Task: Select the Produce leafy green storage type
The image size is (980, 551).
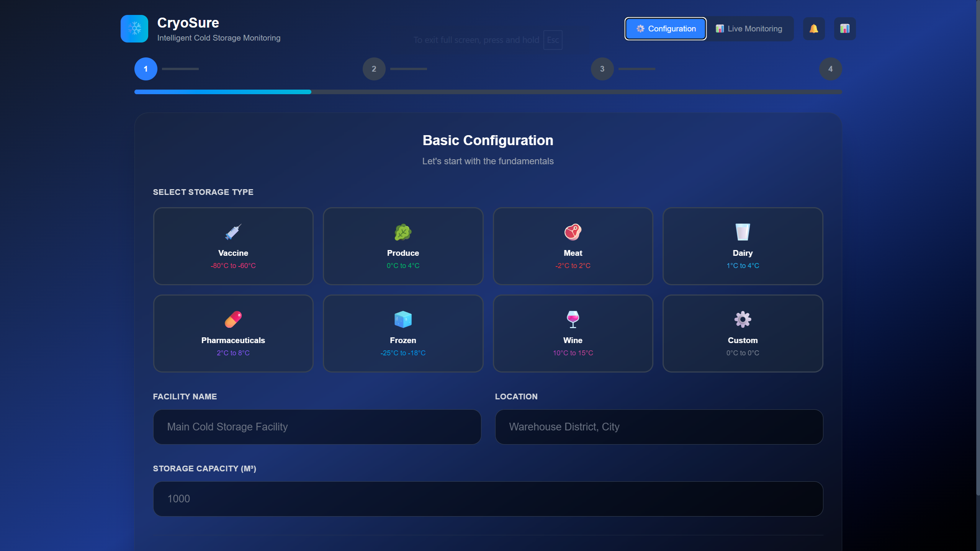Action: [x=402, y=246]
